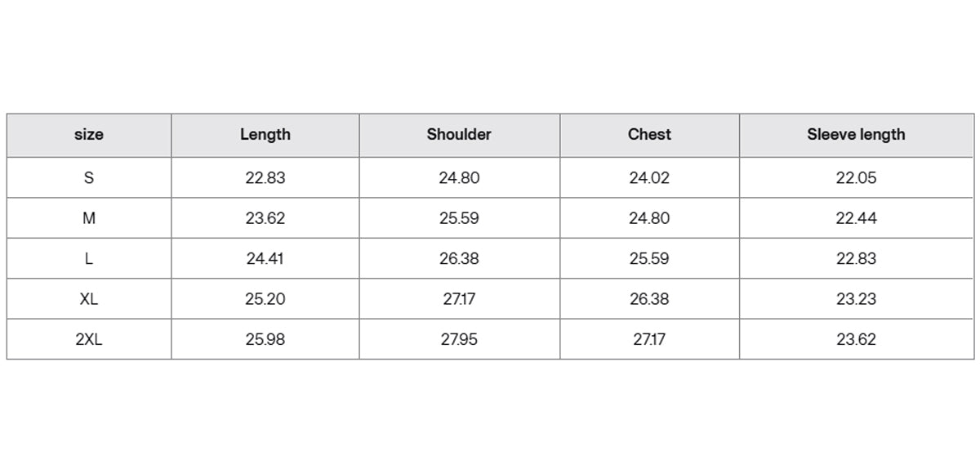Click Chest value 26.38 for size XL
Viewport: 980px width, 474px height.
649,299
